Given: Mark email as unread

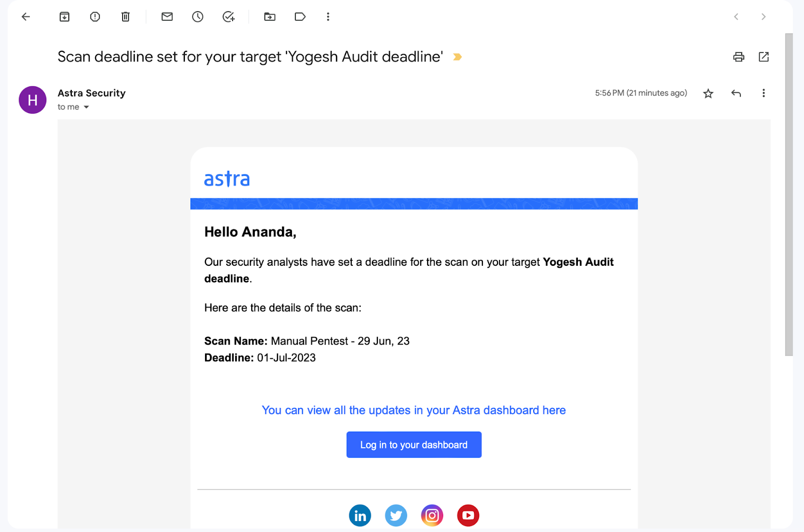Looking at the screenshot, I should [x=167, y=17].
